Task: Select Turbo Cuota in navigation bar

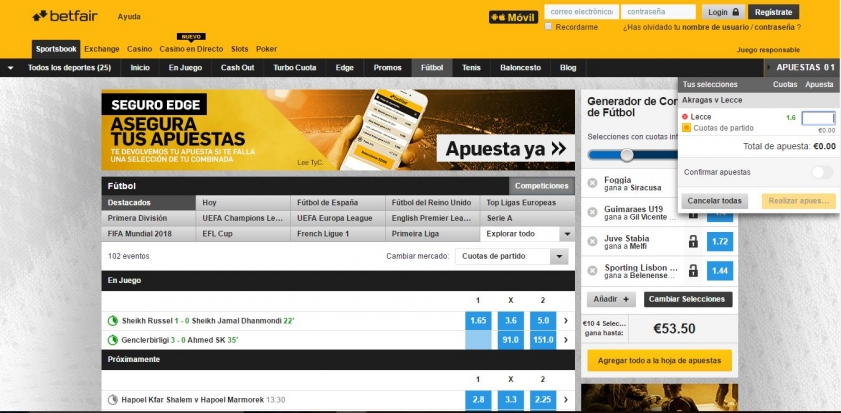Action: click(295, 68)
